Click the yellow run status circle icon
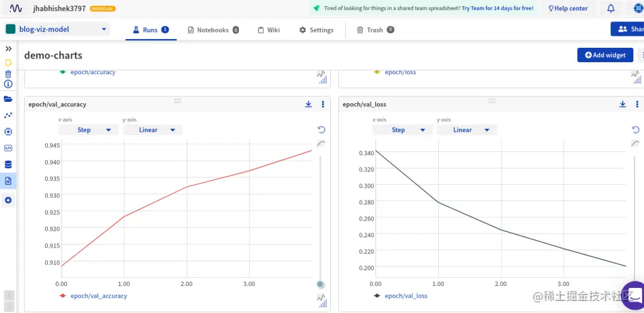Image resolution: width=644 pixels, height=313 pixels. 8,63
